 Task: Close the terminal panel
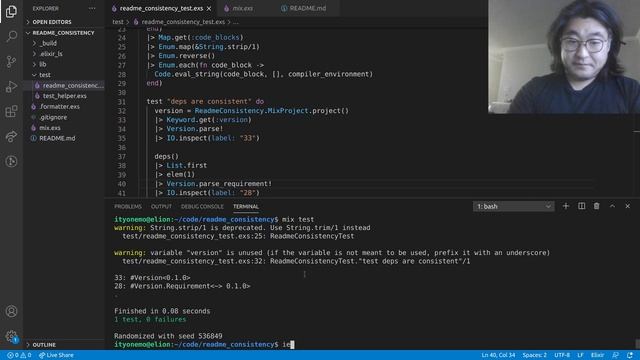coord(628,206)
